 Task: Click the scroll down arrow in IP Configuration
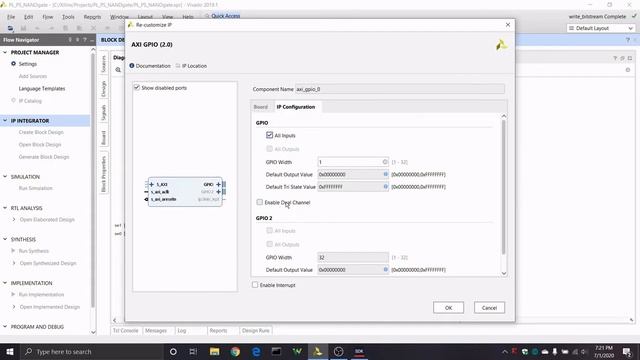(x=504, y=273)
